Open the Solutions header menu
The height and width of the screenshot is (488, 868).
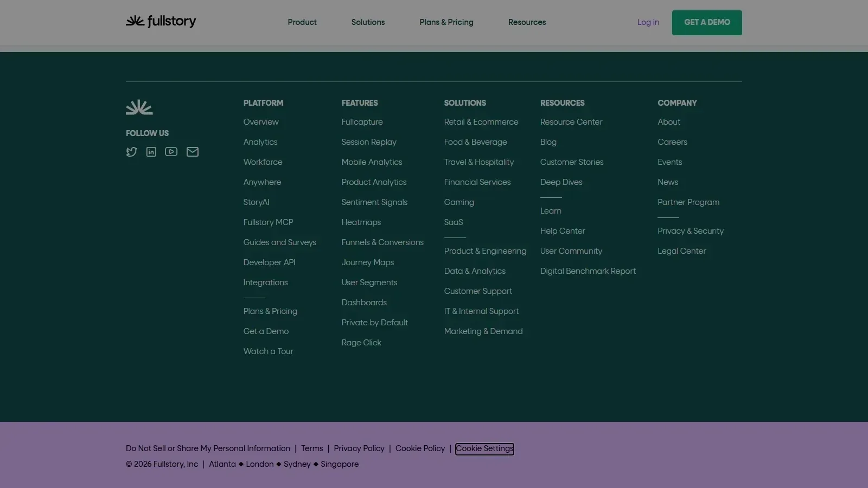tap(368, 22)
